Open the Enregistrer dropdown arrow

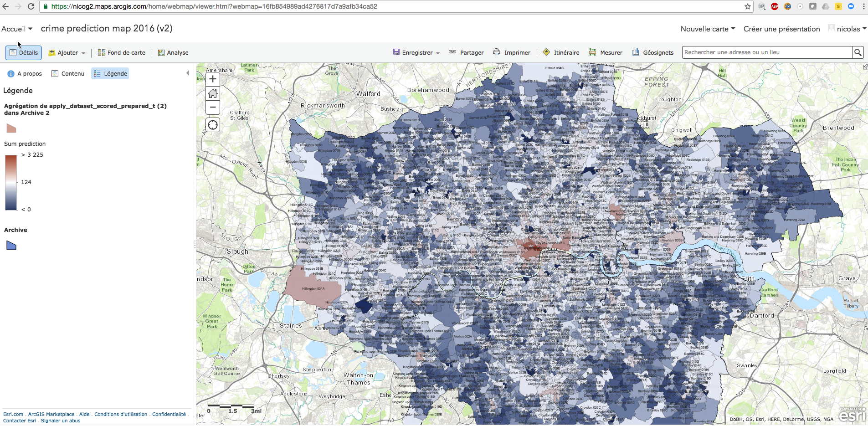tap(437, 52)
